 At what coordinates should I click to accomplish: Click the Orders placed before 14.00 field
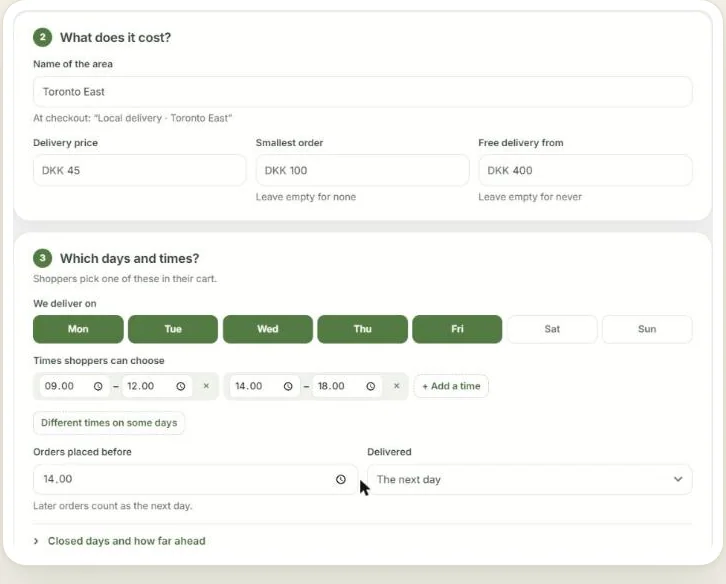tap(195, 479)
